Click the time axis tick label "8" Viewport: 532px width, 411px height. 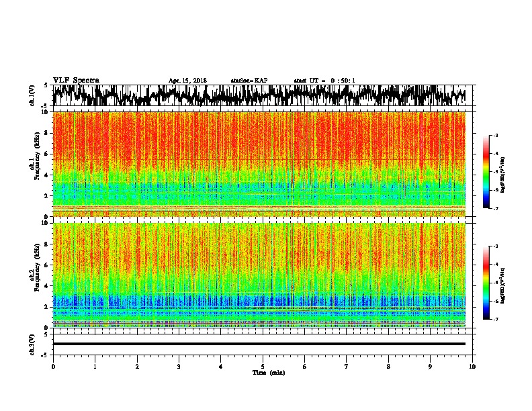pos(388,367)
